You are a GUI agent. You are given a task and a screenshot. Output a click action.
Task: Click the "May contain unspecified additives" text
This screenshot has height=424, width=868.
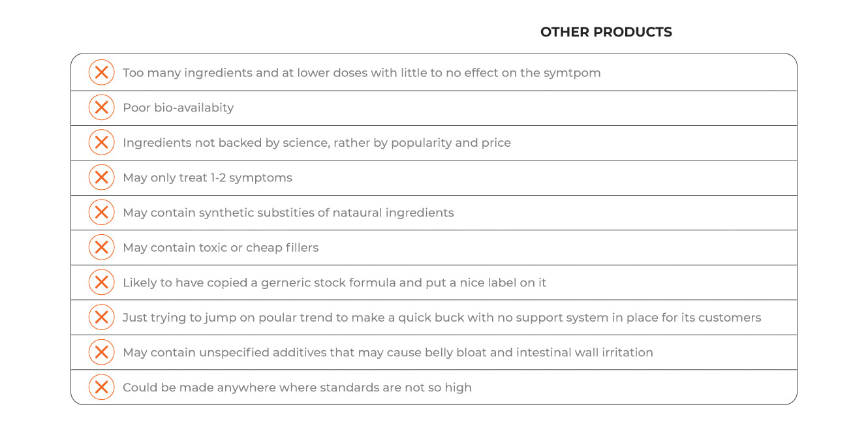(x=388, y=352)
